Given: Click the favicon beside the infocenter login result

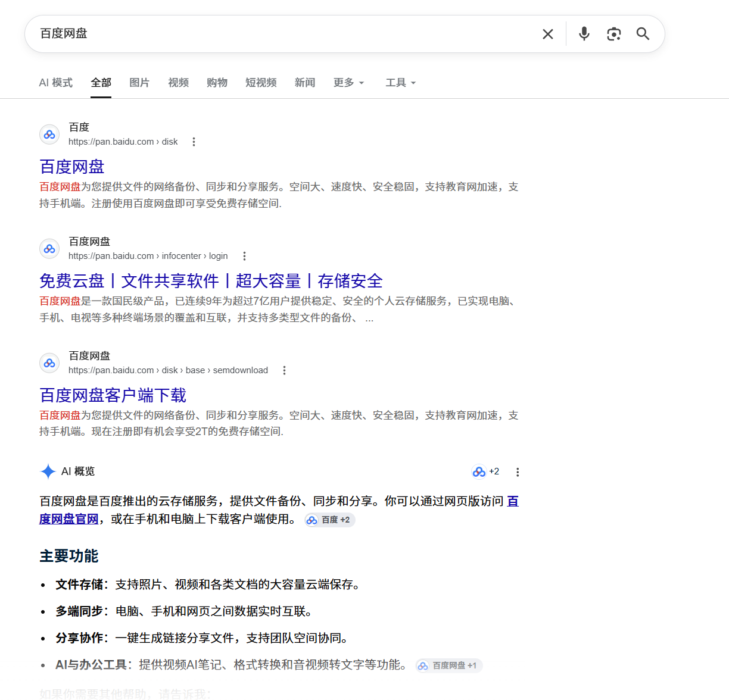Looking at the screenshot, I should tap(49, 249).
